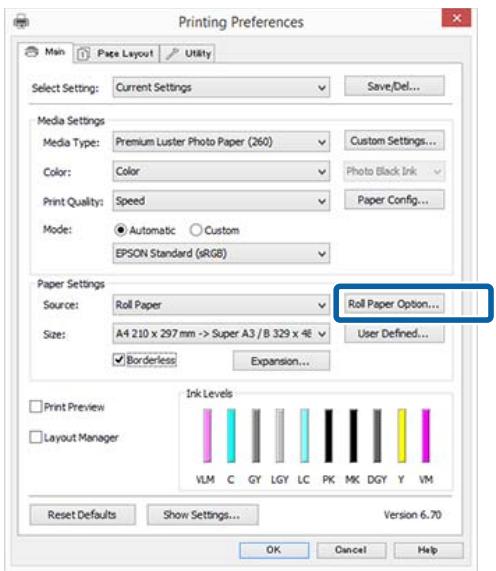This screenshot has width=496, height=571.
Task: Click the cyan C ink level bar
Action: pyautogui.click(x=231, y=436)
